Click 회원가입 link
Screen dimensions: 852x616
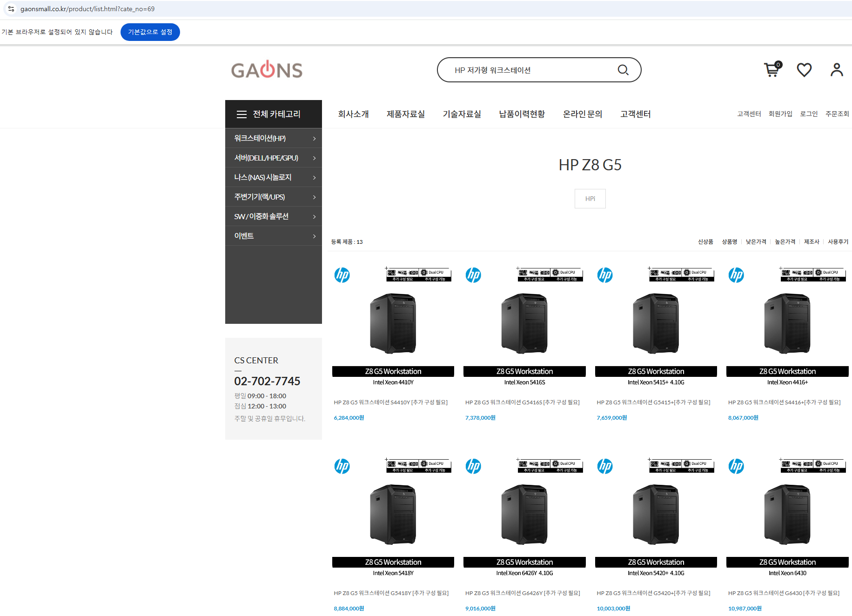[x=780, y=114]
